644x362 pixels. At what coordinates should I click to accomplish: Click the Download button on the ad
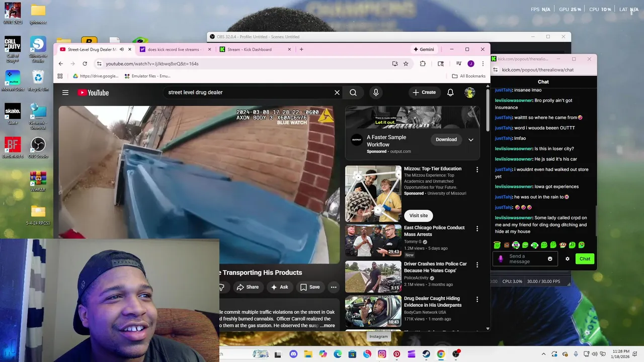coord(446,140)
